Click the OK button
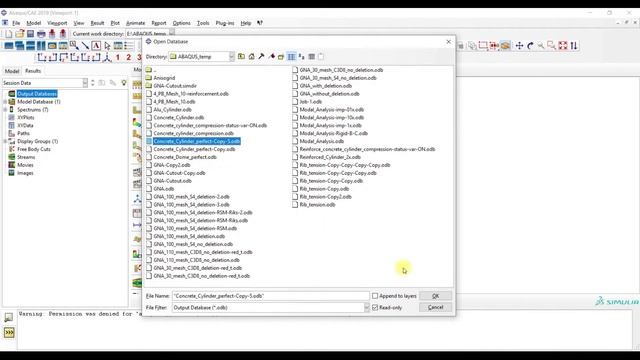 coord(436,296)
